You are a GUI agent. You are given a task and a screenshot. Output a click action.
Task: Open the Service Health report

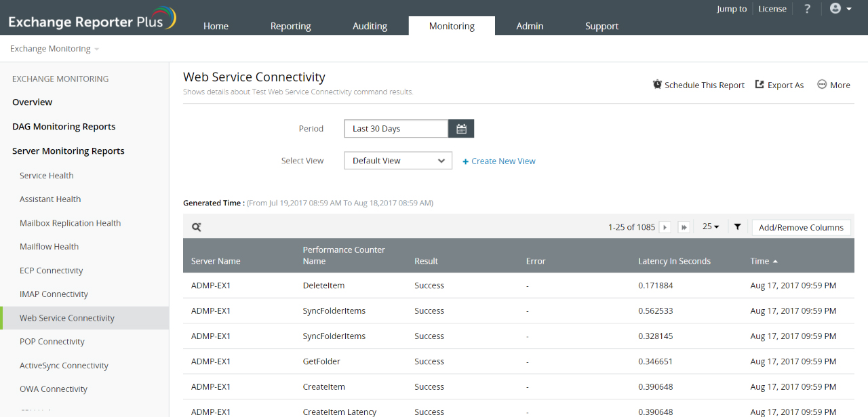[x=47, y=176]
